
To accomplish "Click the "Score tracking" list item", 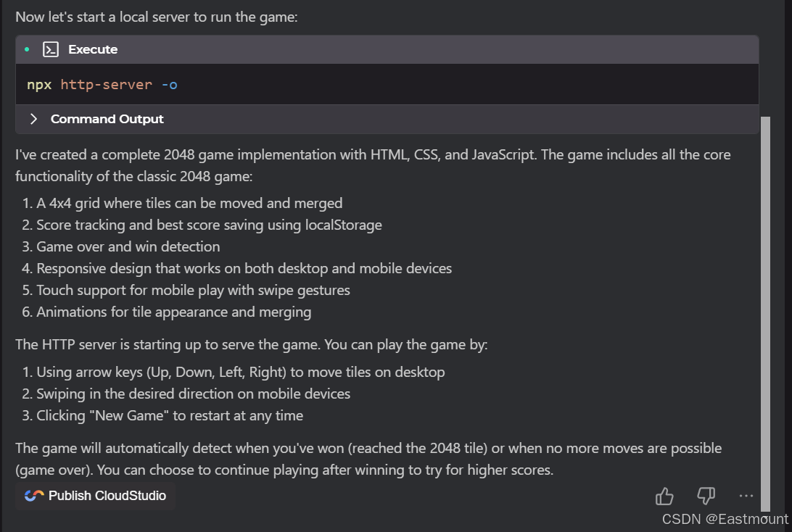I will click(209, 225).
